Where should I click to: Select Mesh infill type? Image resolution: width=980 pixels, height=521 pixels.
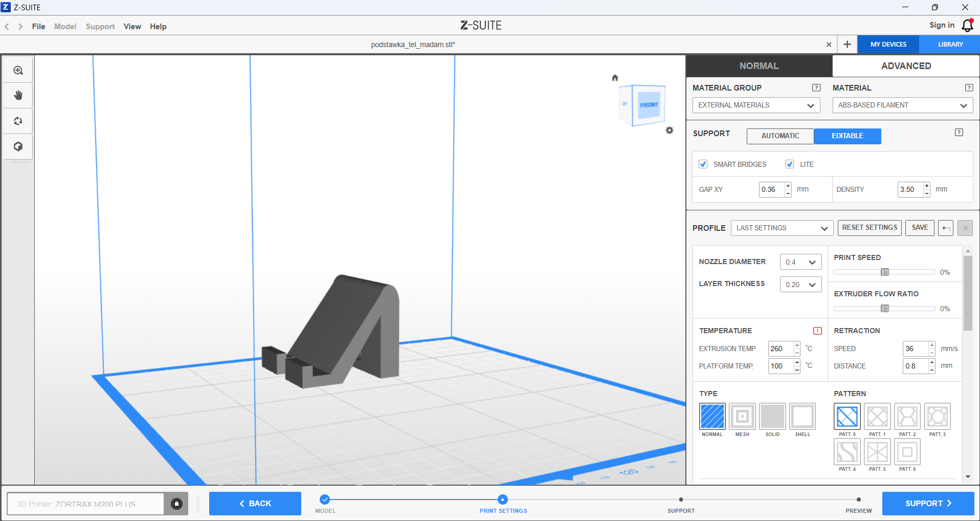[742, 416]
